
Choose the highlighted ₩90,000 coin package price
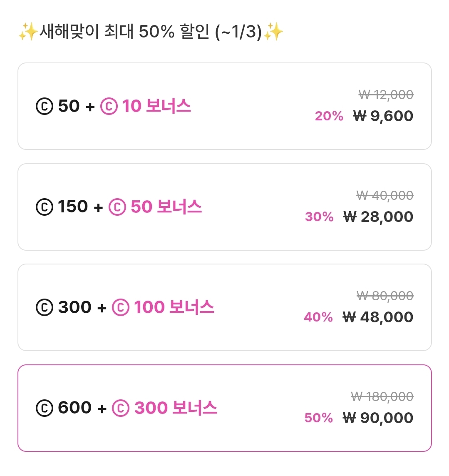[378, 418]
